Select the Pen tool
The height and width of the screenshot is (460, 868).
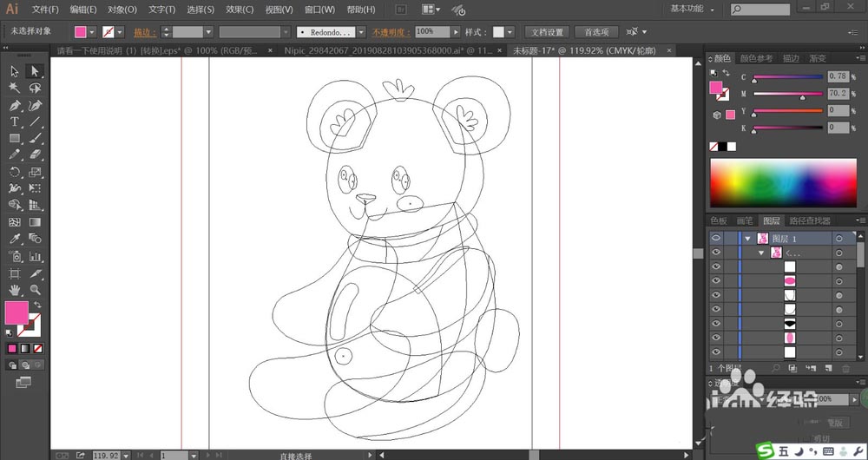[x=15, y=105]
